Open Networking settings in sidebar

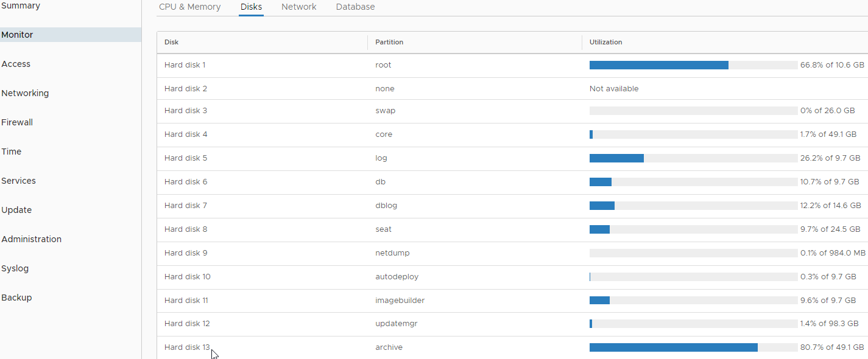25,93
